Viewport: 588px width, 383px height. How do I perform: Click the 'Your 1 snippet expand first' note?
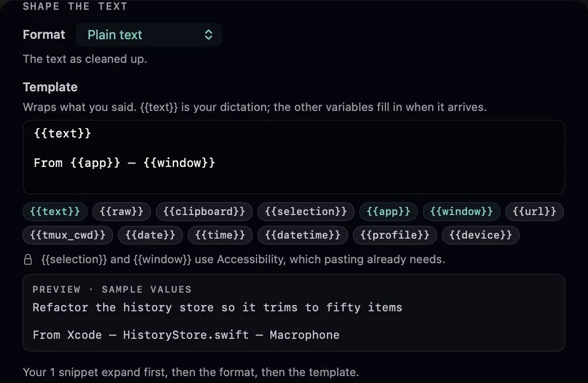coord(191,372)
